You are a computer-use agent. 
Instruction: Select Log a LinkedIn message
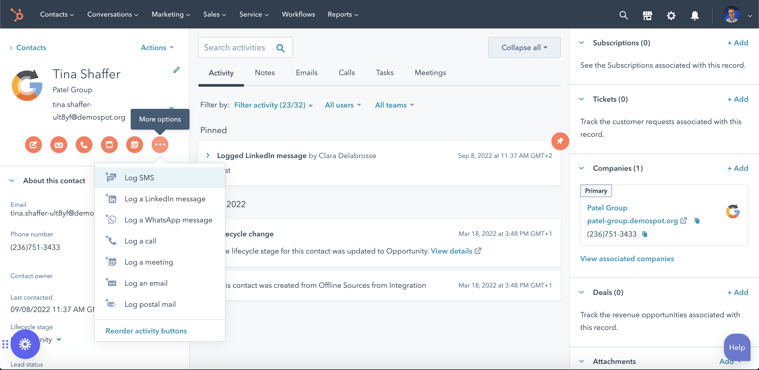click(x=160, y=199)
